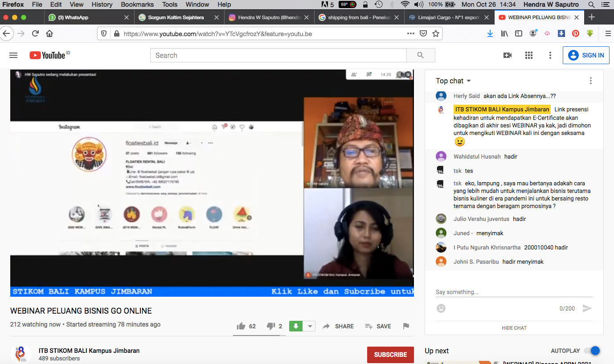The height and width of the screenshot is (364, 614).
Task: Switch to Sorgum Koltim Sejahtera tab
Action: point(179,17)
